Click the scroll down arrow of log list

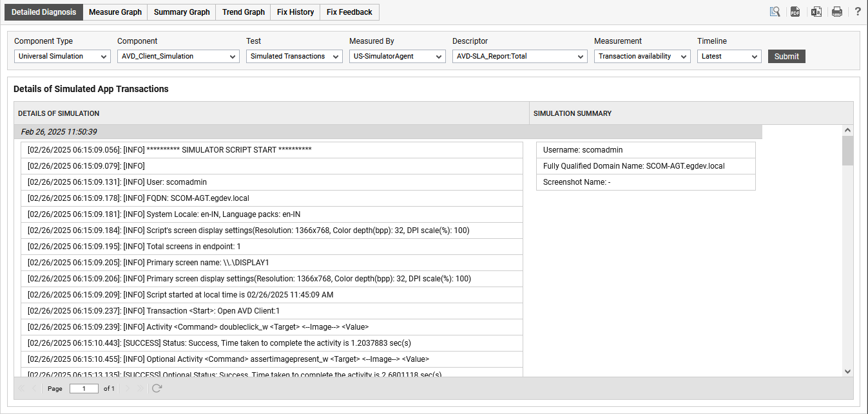[x=847, y=372]
